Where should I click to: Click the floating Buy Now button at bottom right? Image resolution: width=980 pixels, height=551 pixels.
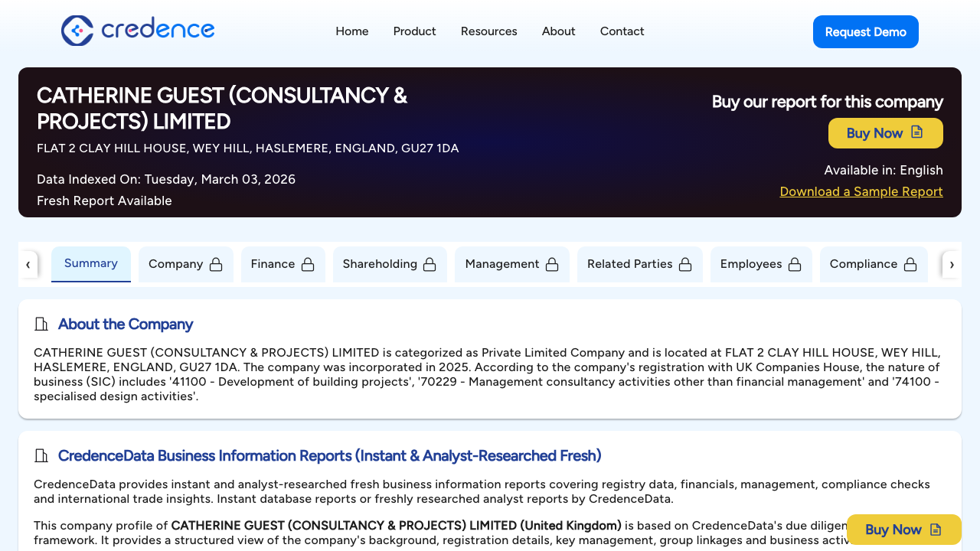point(903,530)
